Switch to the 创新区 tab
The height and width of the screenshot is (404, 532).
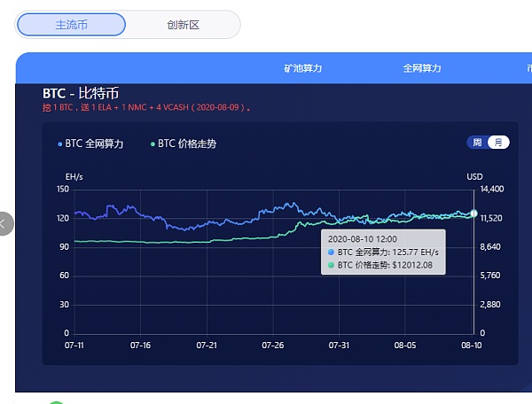pyautogui.click(x=184, y=25)
